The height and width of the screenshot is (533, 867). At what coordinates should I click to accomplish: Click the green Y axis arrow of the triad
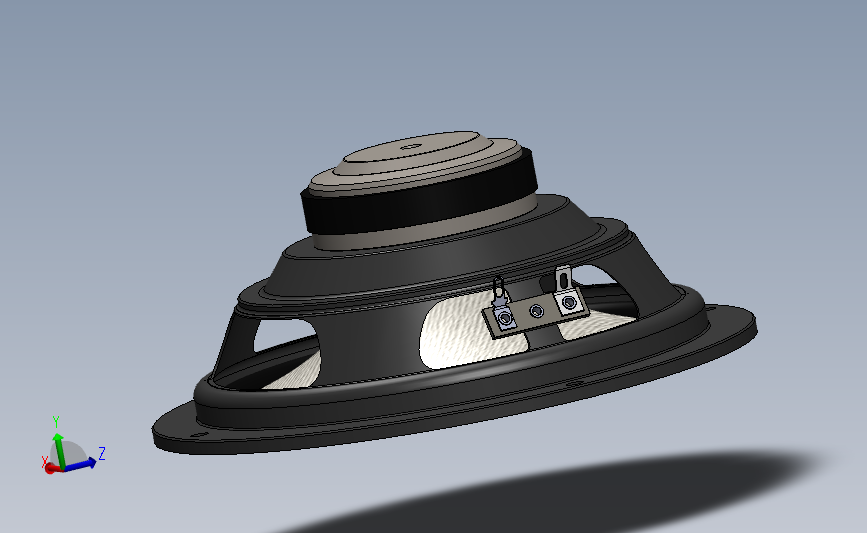[59, 451]
